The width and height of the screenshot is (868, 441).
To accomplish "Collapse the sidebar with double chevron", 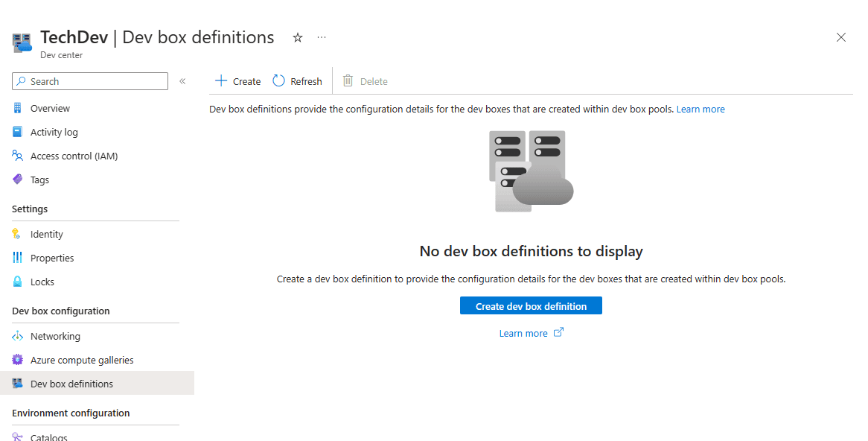I will [x=182, y=81].
